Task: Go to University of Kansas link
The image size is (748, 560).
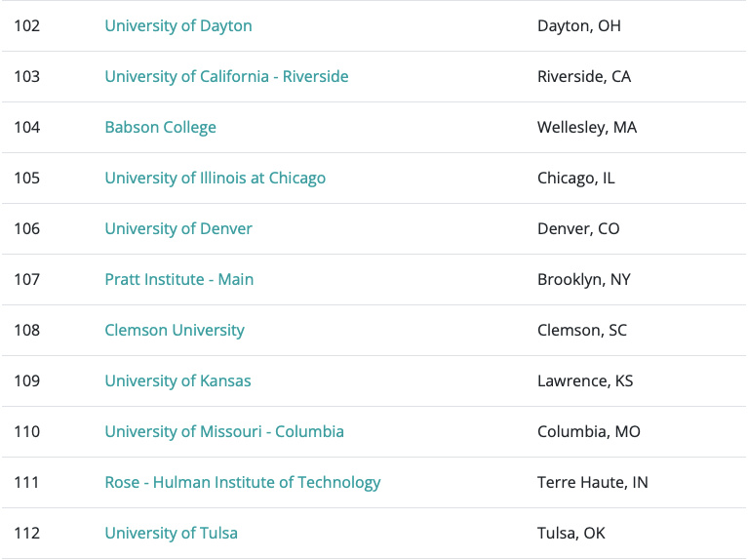Action: [177, 381]
